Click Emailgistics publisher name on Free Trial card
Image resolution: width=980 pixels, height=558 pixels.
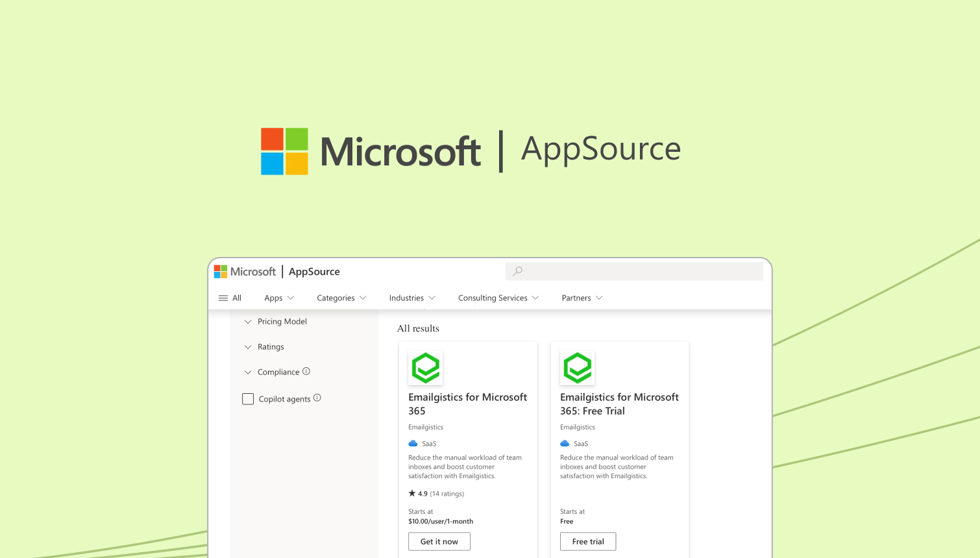point(578,427)
